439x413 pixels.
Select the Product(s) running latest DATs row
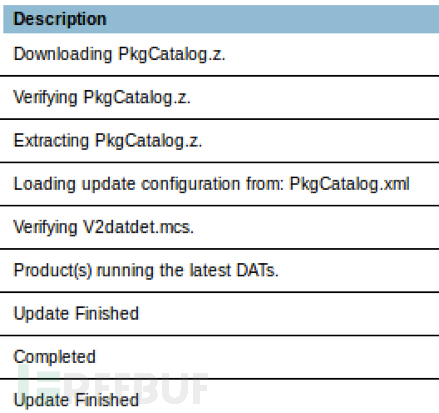pos(219,270)
